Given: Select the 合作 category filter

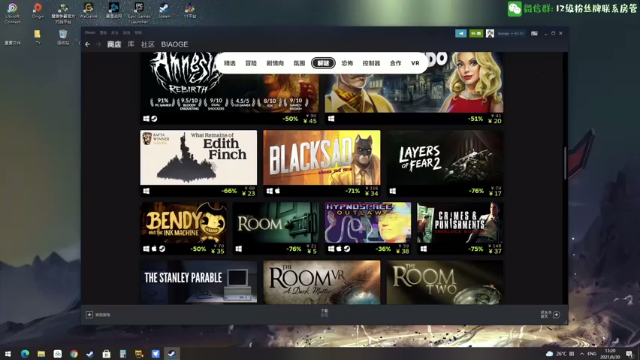Looking at the screenshot, I should point(395,63).
